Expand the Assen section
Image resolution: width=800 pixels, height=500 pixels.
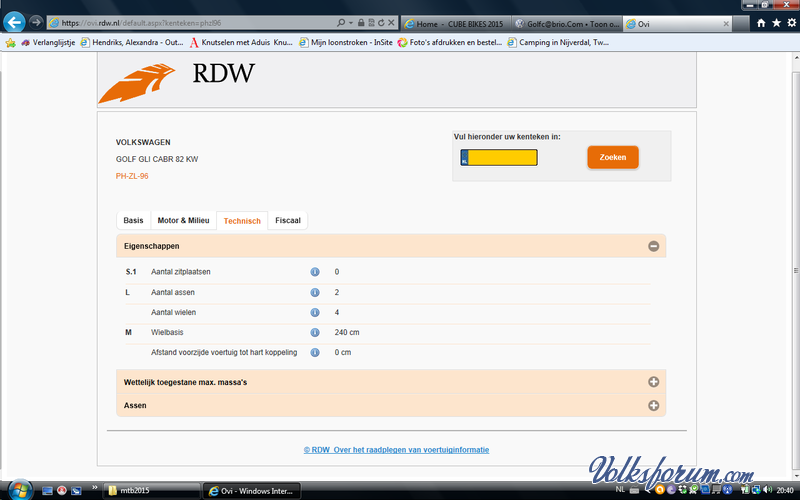654,405
